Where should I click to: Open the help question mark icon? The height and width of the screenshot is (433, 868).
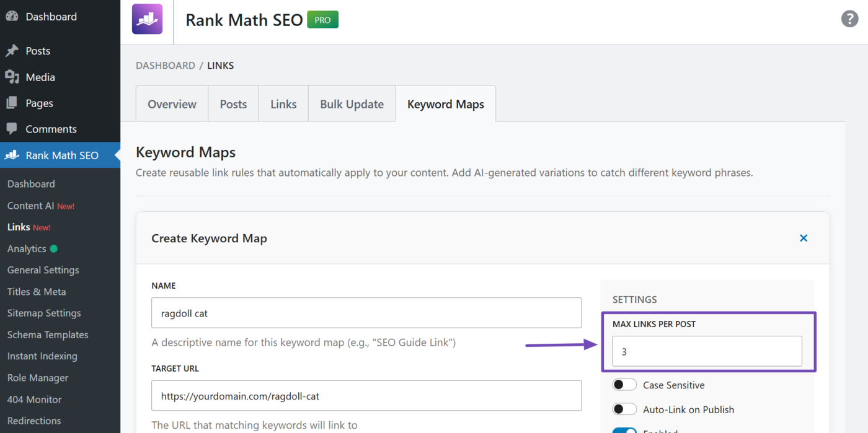tap(849, 19)
